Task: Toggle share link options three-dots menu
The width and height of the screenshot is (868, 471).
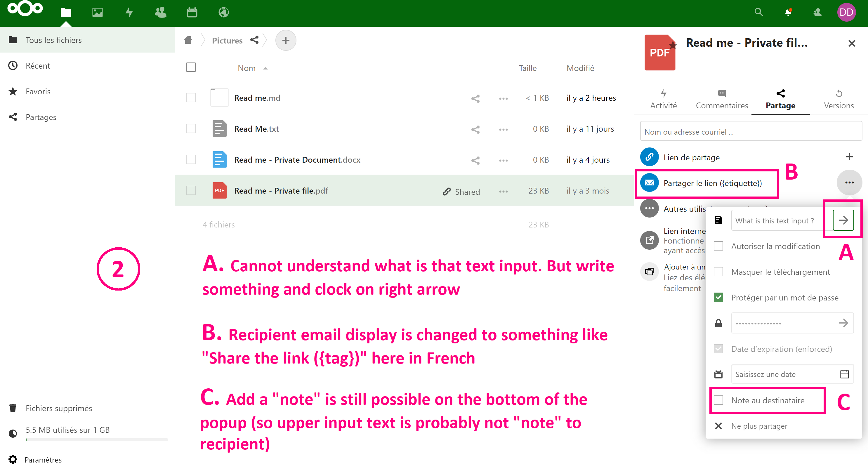Action: pos(849,183)
